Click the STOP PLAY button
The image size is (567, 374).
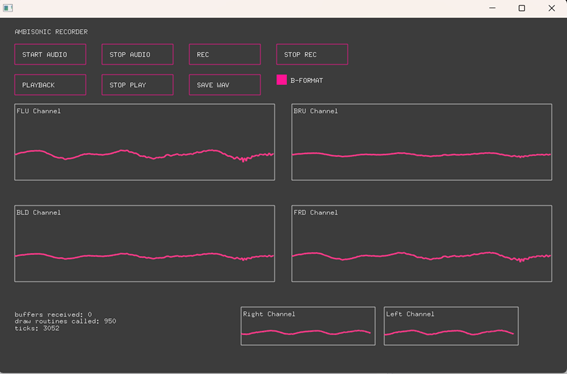point(137,85)
